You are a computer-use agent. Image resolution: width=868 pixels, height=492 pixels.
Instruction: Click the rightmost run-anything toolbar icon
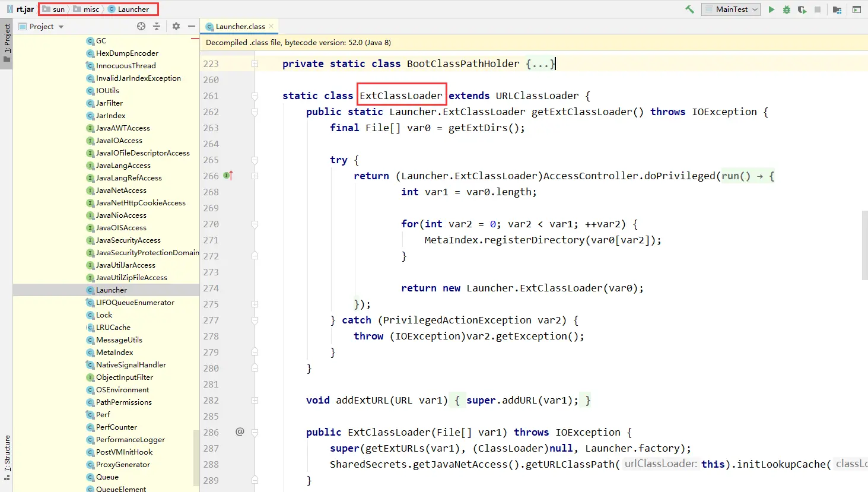pyautogui.click(x=857, y=9)
